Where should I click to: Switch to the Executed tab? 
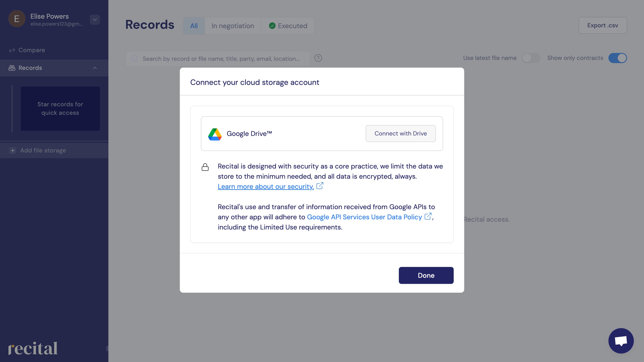pos(288,26)
